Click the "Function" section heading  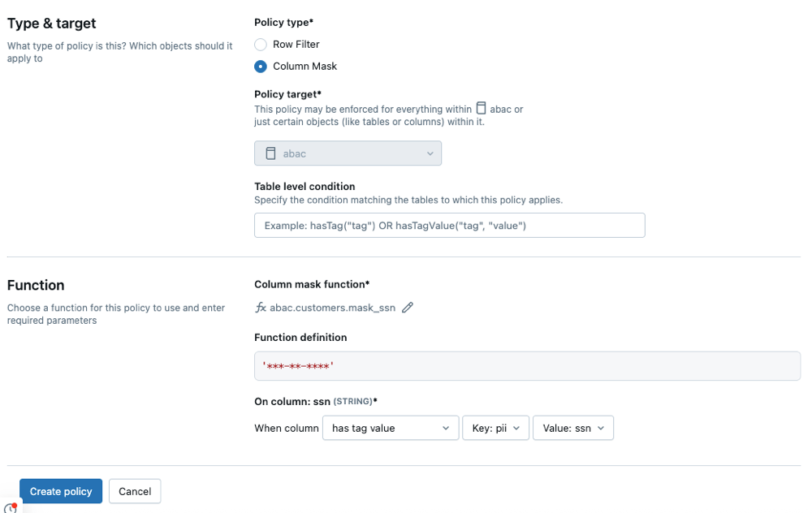point(36,285)
